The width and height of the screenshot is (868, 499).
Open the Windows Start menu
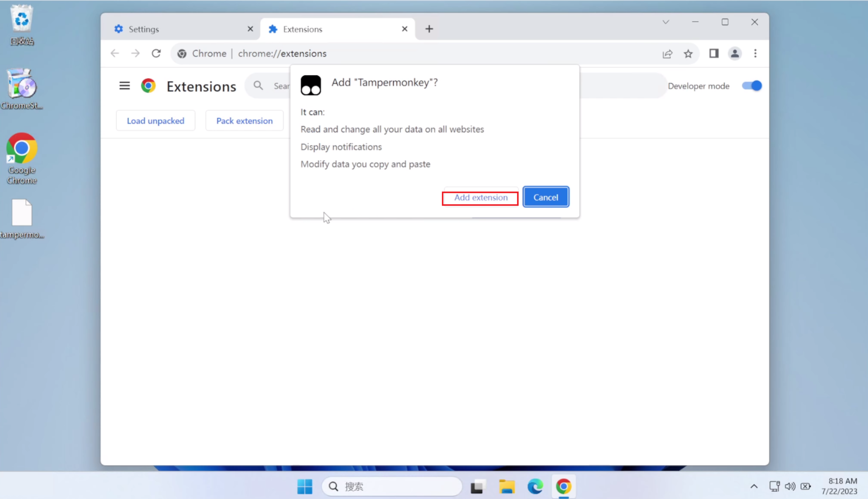(305, 486)
